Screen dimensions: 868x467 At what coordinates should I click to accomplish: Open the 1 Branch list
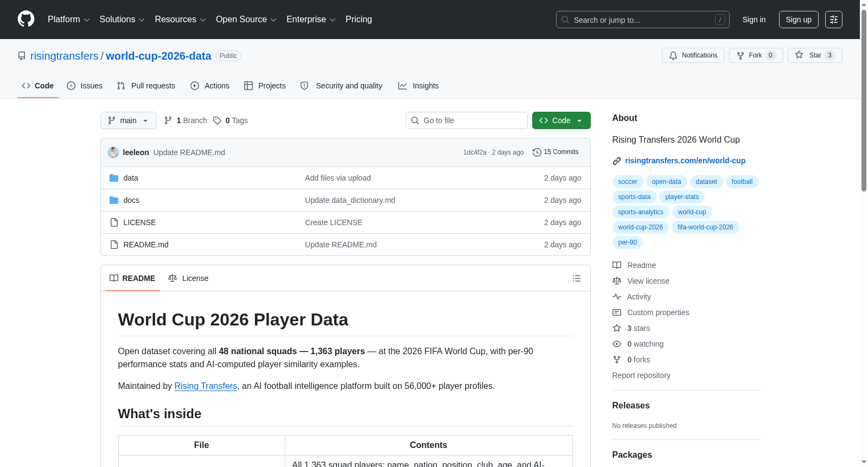click(x=186, y=120)
